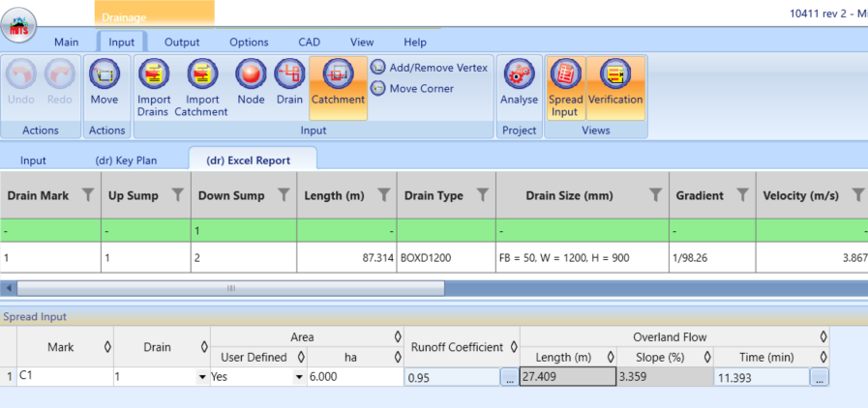Viewport: 868px width, 408px height.
Task: Filter the Drain Mark column
Action: pyautogui.click(x=87, y=194)
